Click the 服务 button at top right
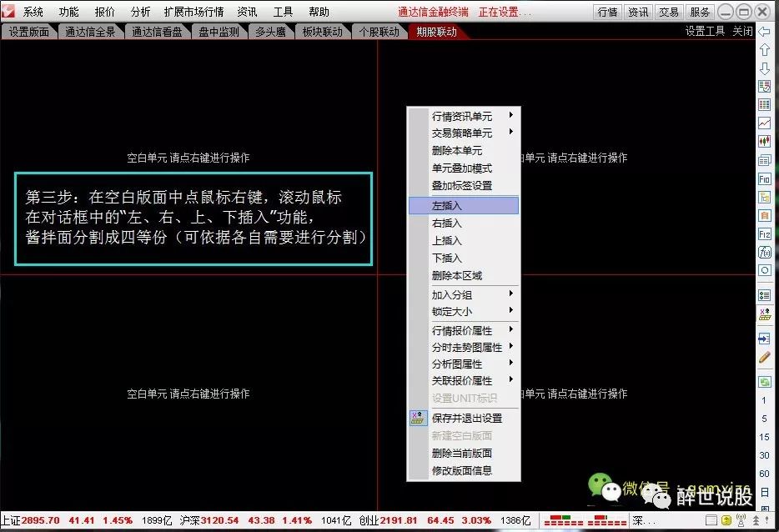The width and height of the screenshot is (779, 532). coord(700,12)
